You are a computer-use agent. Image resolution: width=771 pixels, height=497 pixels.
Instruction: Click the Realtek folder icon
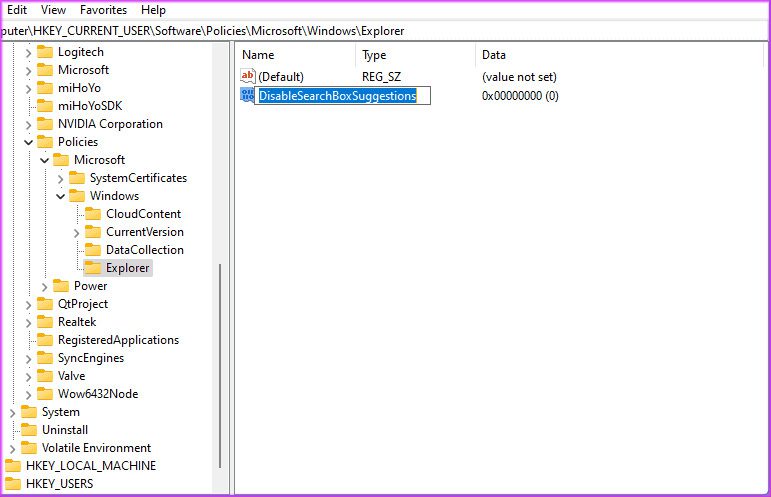(x=45, y=322)
